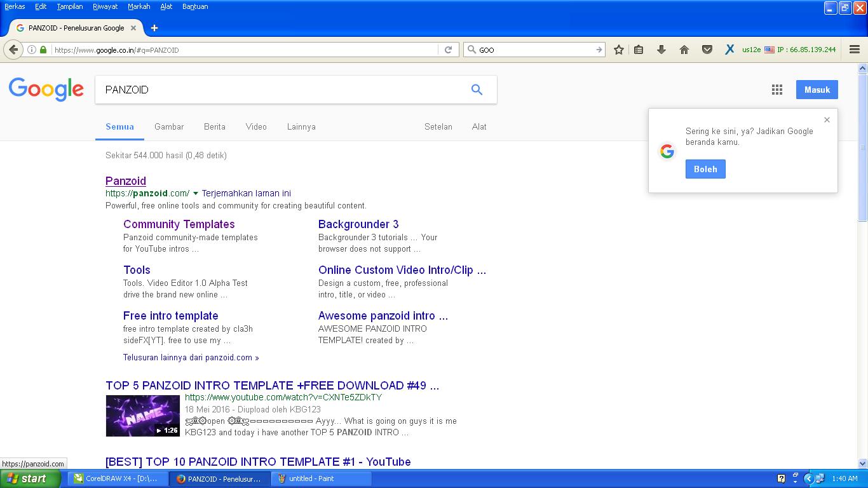Click the blue X extension icon

click(x=729, y=50)
